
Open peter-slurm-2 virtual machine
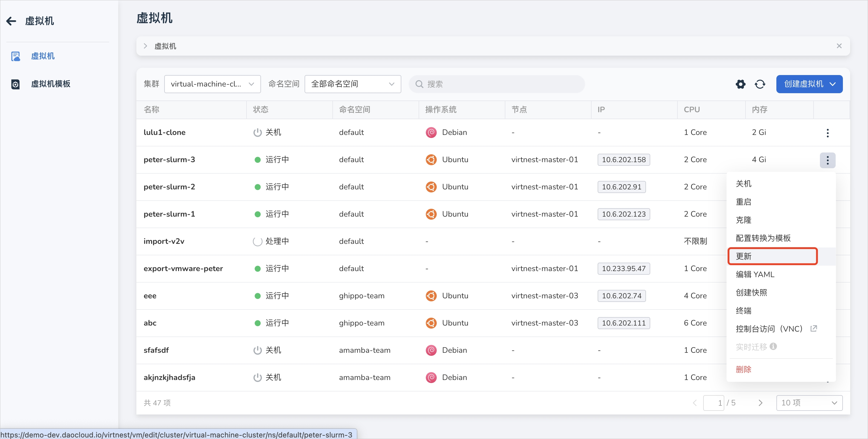(x=169, y=187)
